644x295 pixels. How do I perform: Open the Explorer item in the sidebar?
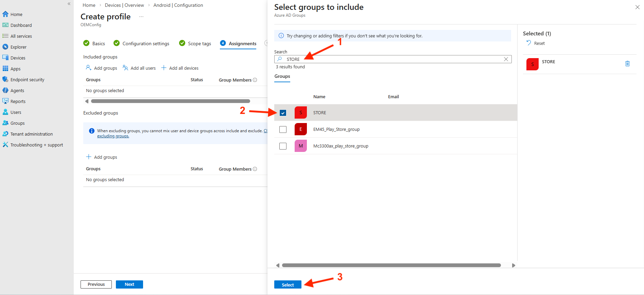click(18, 47)
